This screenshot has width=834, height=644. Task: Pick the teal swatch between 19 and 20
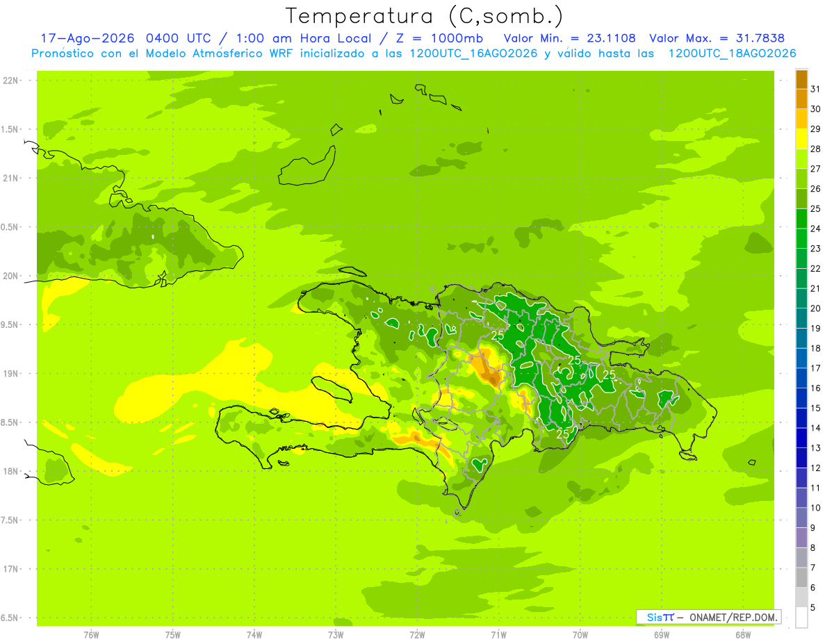coord(801,318)
